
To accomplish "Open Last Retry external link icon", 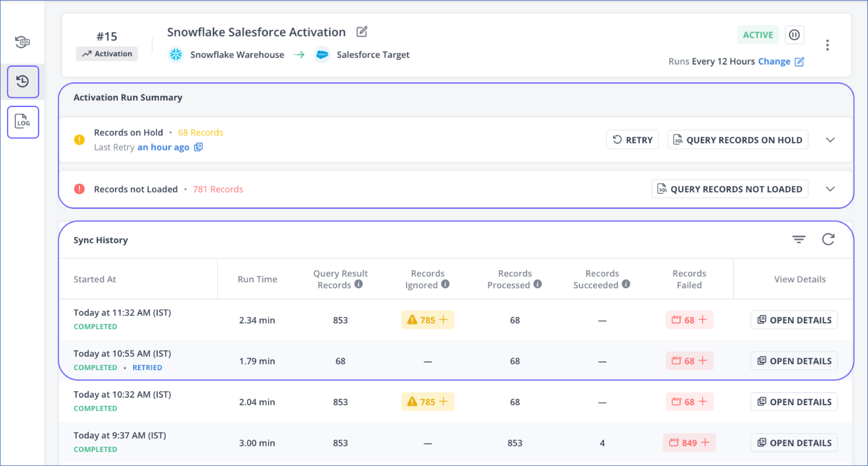I will coord(199,147).
